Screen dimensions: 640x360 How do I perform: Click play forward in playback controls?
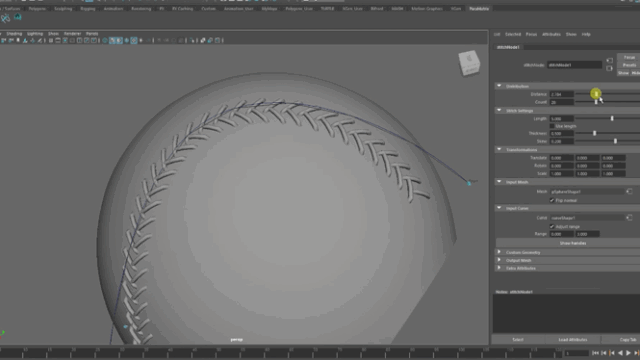click(628, 353)
